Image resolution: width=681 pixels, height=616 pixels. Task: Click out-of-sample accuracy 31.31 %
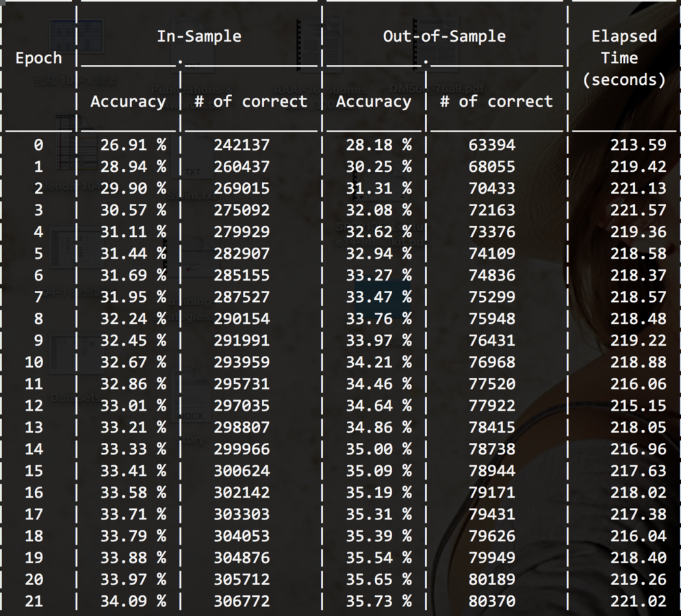(x=378, y=188)
